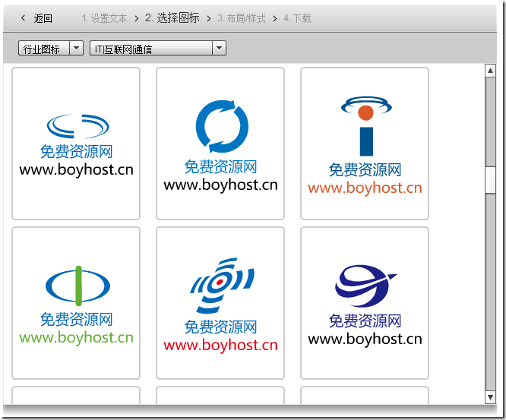The width and height of the screenshot is (506, 420).
Task: Go to step 4. 下载
Action: click(297, 18)
